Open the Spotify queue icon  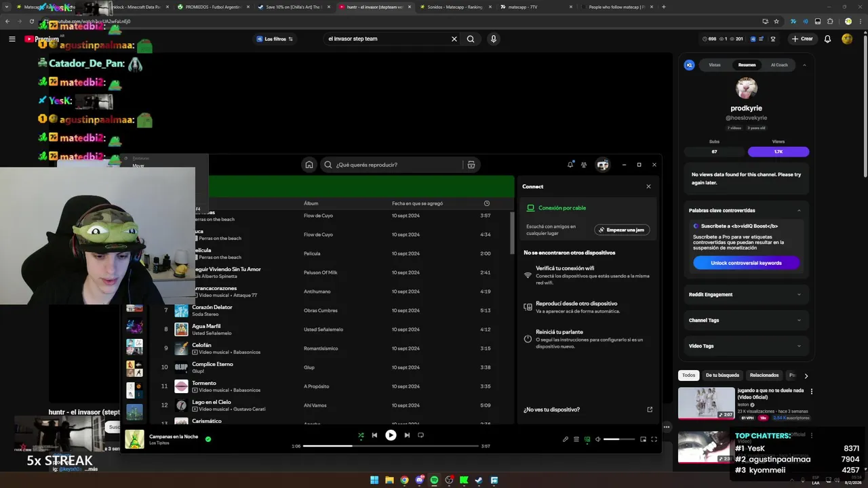(x=576, y=439)
